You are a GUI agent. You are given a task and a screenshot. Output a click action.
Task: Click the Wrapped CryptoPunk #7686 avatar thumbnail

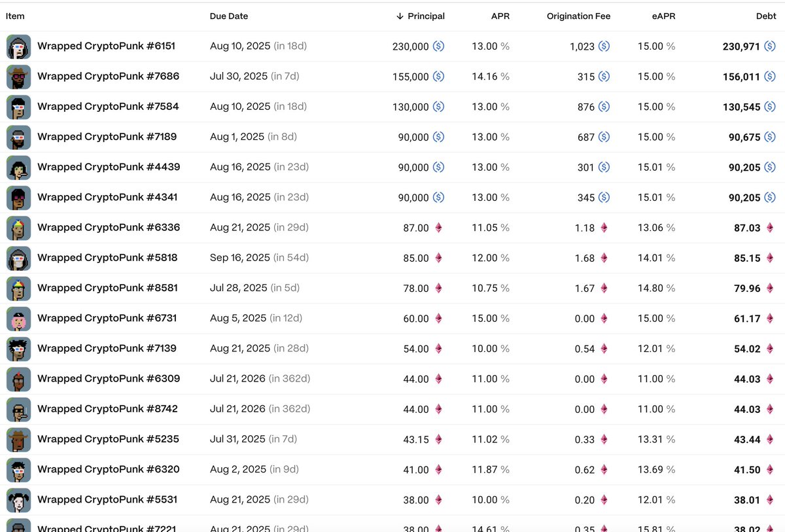[18, 77]
